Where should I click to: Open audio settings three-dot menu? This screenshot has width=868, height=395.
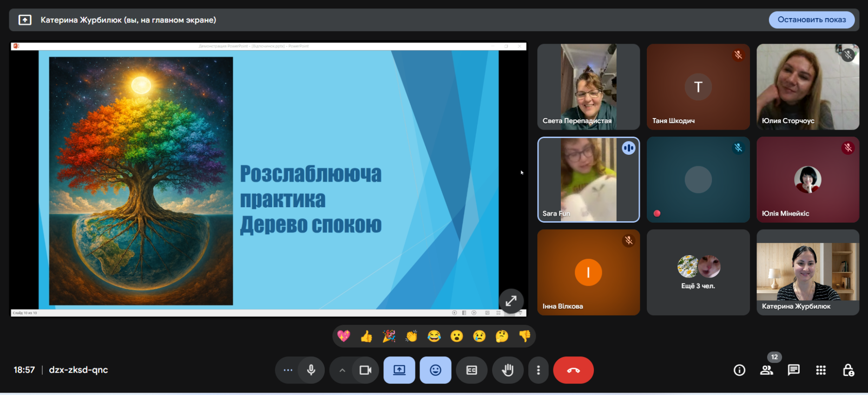(288, 370)
